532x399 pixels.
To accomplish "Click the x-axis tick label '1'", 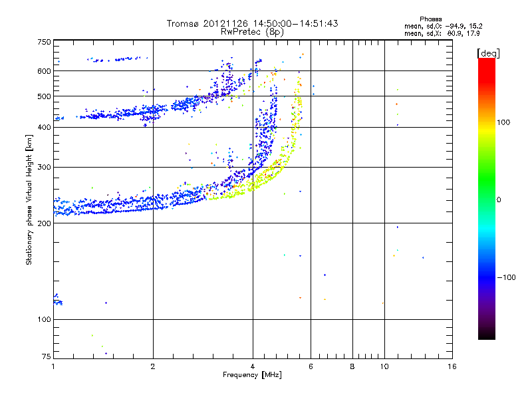I will tap(53, 366).
